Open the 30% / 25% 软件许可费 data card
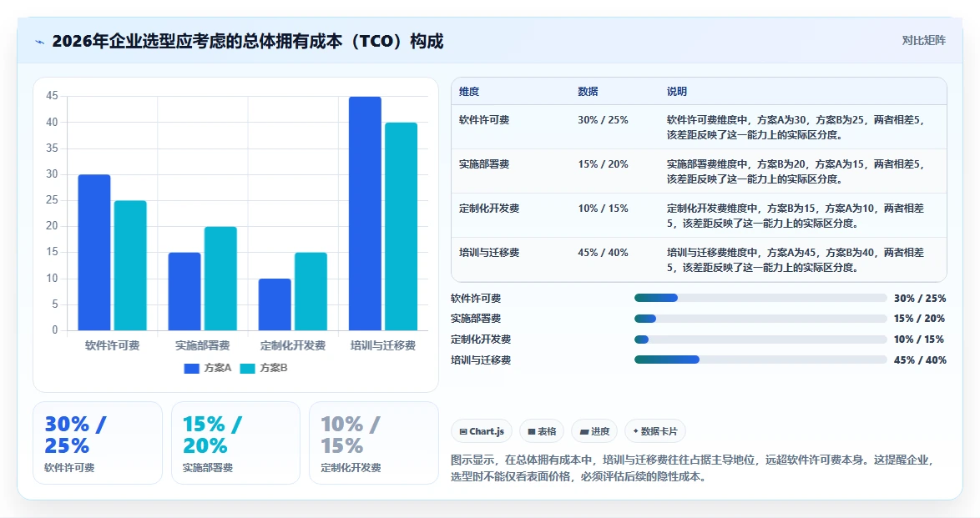 (98, 443)
